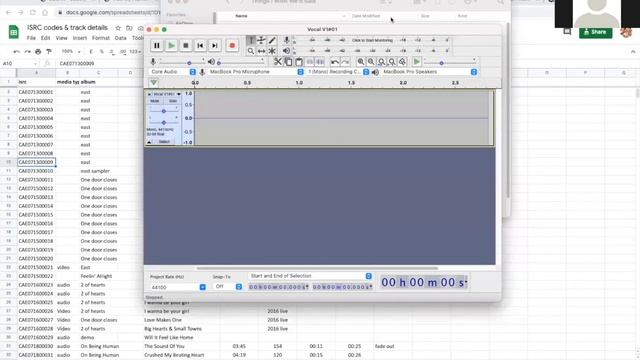Adjust the playback volume slider
Screen dimensions: 640x360
pos(241,62)
